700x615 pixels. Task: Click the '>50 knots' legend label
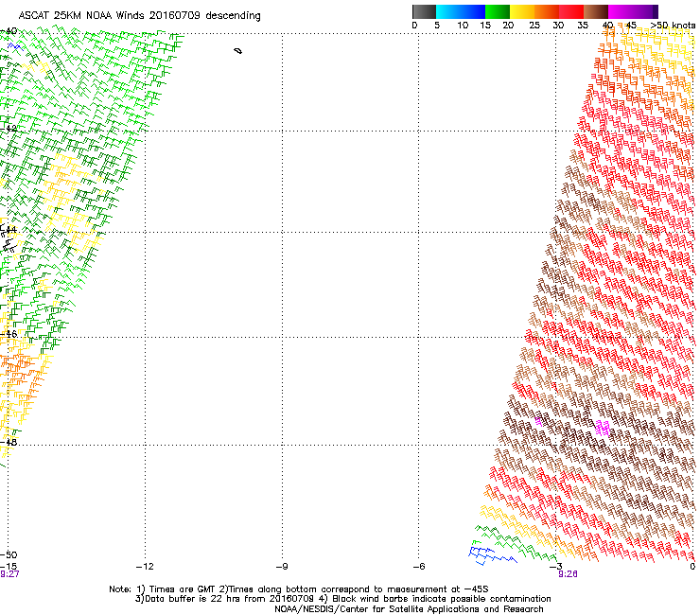(x=673, y=26)
